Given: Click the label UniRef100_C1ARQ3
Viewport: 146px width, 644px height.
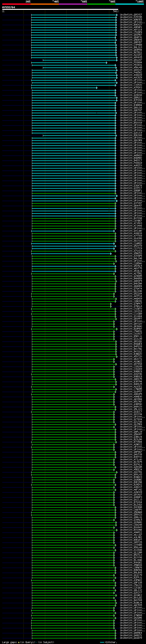Looking at the screenshot, I should [131, 244].
